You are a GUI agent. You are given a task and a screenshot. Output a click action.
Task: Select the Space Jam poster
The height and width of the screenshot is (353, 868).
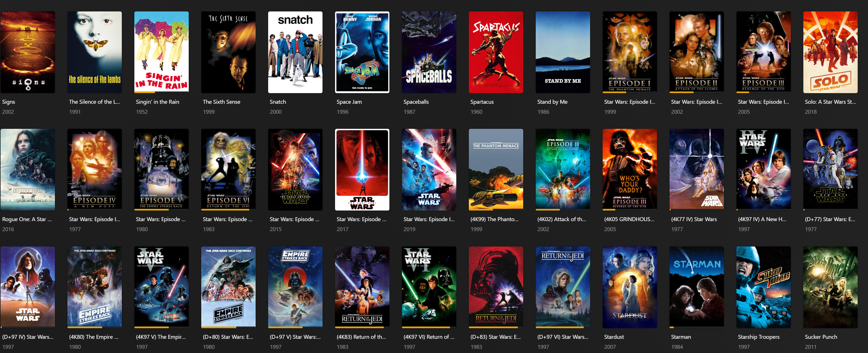[x=362, y=52]
